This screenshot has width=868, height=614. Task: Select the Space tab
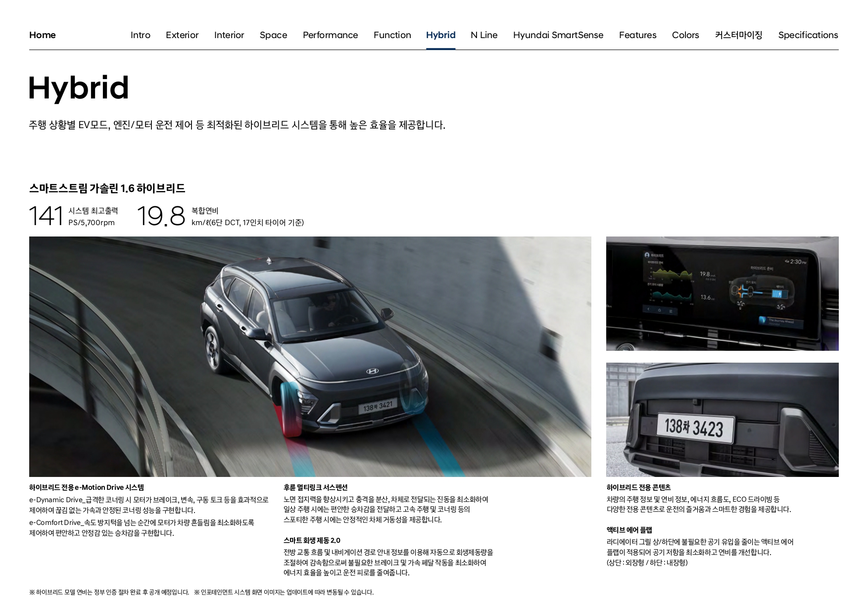273,35
